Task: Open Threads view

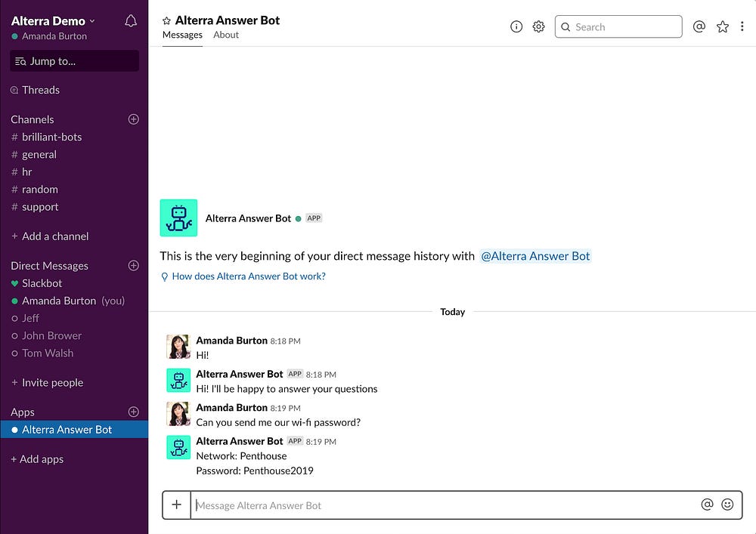Action: (36, 90)
